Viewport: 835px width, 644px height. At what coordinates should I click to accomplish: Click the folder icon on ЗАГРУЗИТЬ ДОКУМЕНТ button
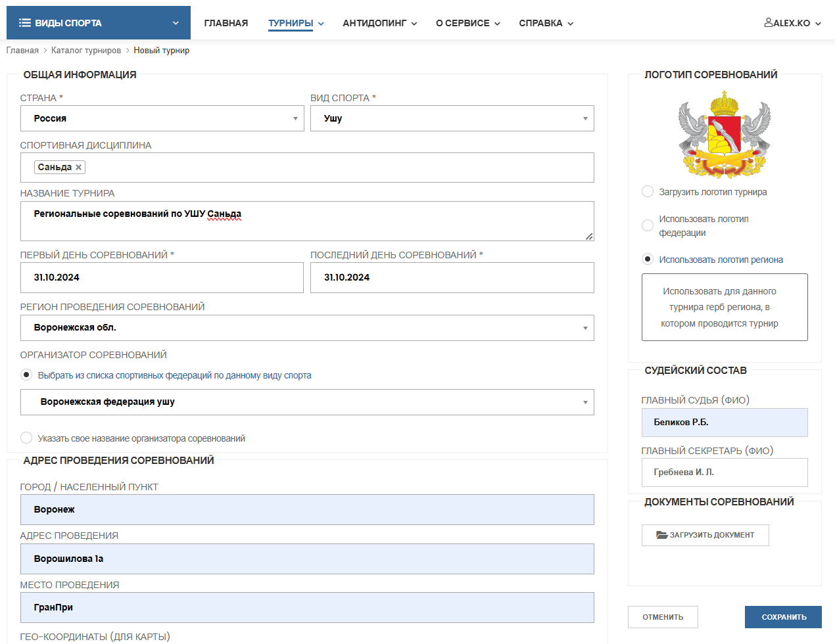(661, 535)
